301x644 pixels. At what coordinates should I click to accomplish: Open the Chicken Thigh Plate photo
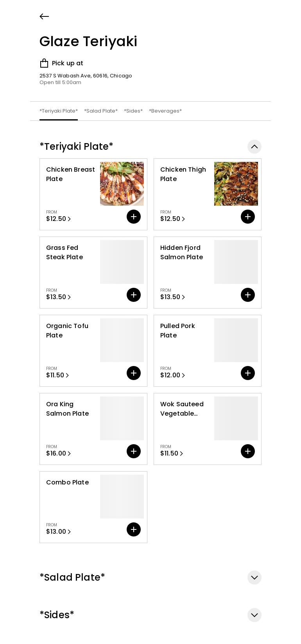[x=236, y=184]
